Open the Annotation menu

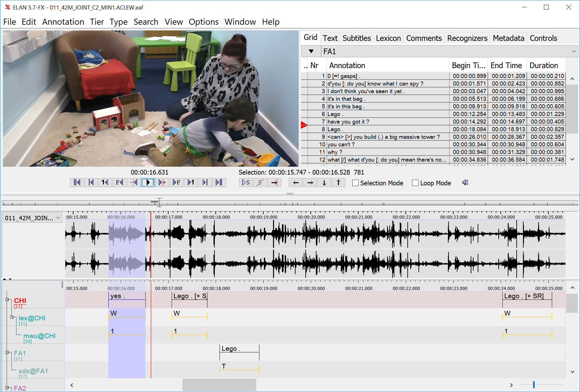(x=63, y=22)
